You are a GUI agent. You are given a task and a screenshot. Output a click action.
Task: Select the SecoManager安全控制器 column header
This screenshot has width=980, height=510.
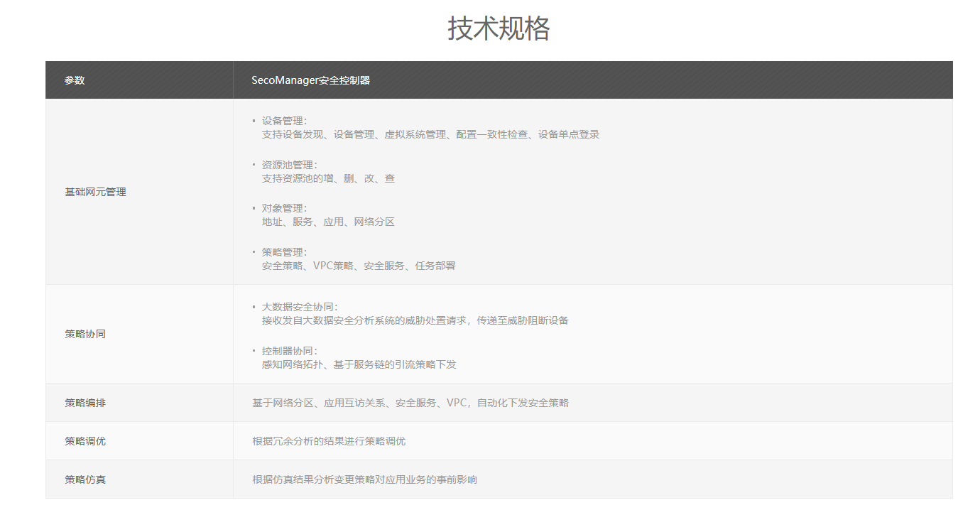pyautogui.click(x=310, y=80)
